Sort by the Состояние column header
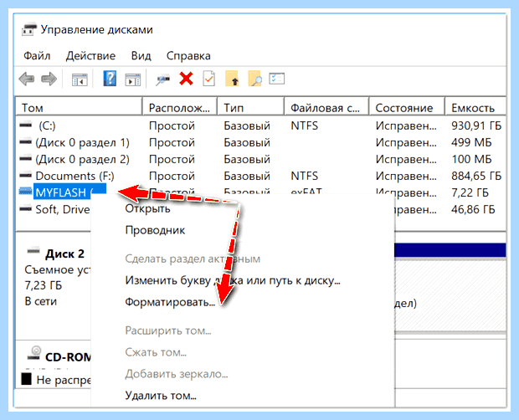519x420 pixels. 407,107
